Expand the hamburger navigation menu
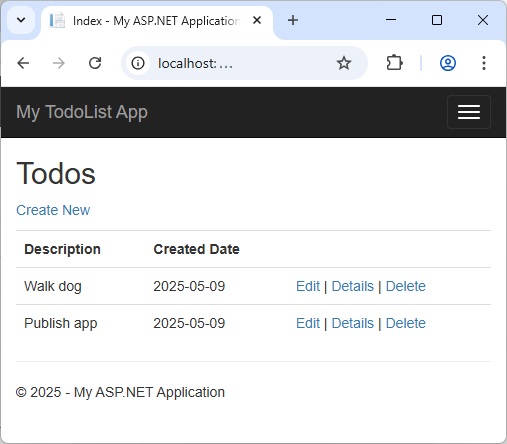 pyautogui.click(x=469, y=112)
